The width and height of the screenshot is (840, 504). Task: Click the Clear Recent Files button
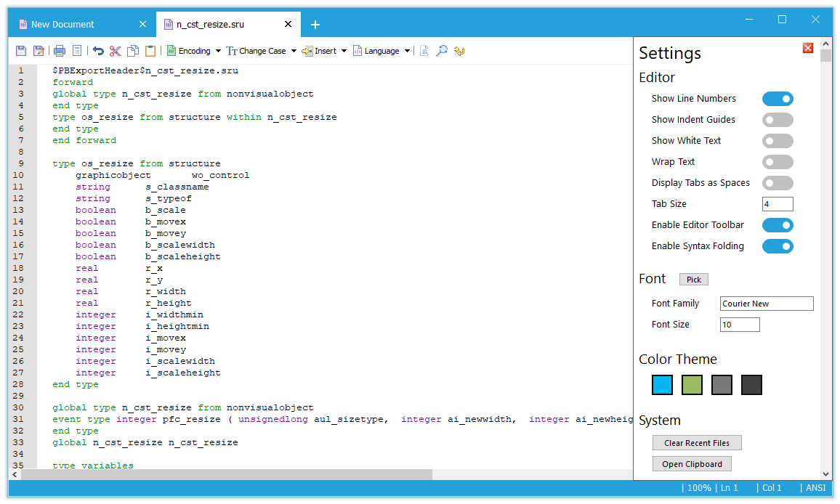click(x=696, y=443)
